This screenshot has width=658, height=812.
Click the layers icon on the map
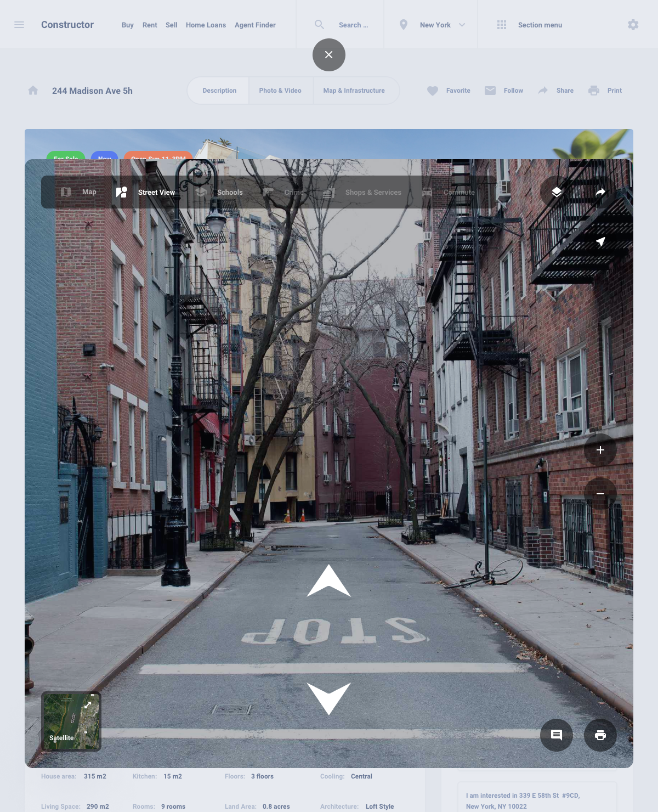coord(557,192)
